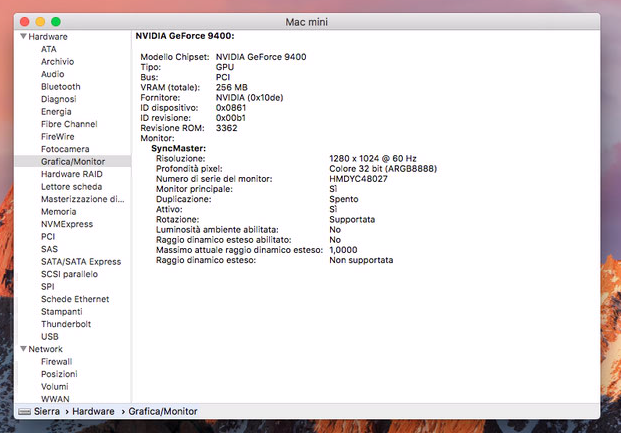Click the Colore 32 bit (ARGB8888) value

(383, 169)
